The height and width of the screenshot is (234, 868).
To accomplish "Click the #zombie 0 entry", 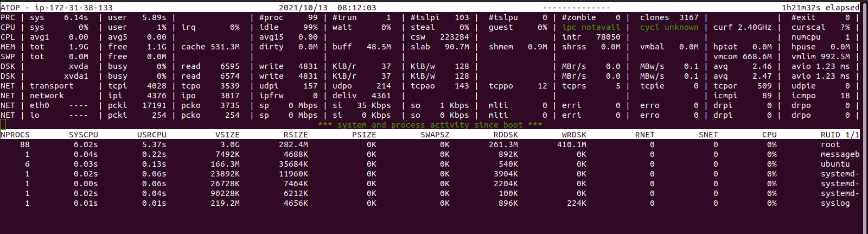I will tap(591, 17).
